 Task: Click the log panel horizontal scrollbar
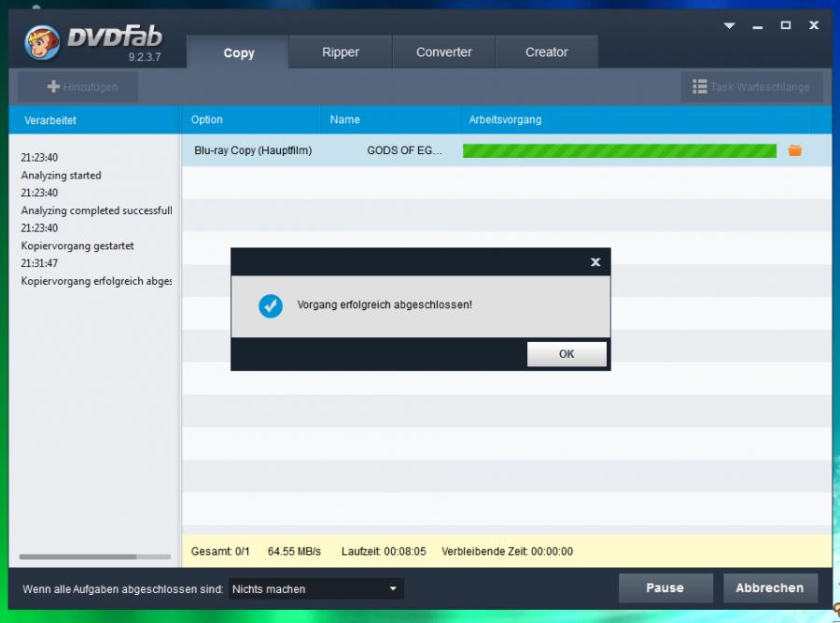[95, 557]
